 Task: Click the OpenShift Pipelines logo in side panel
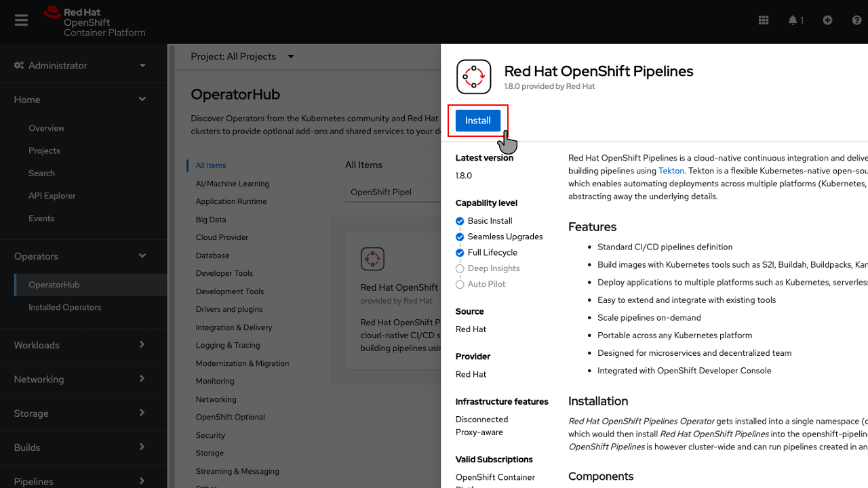[473, 77]
